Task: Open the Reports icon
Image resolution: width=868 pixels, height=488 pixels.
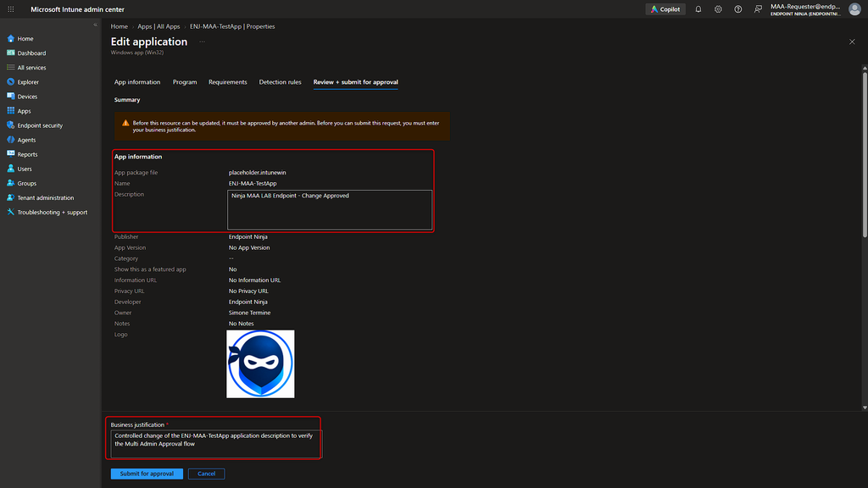Action: pos(10,154)
